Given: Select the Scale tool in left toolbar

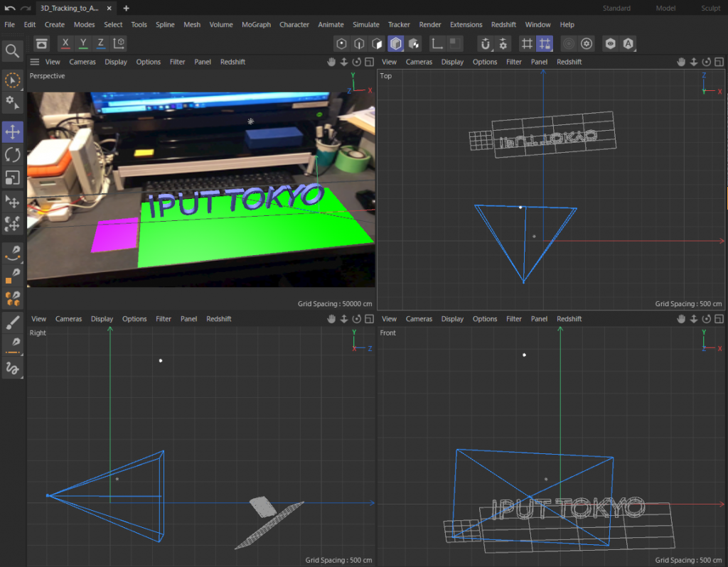Looking at the screenshot, I should click(x=13, y=178).
